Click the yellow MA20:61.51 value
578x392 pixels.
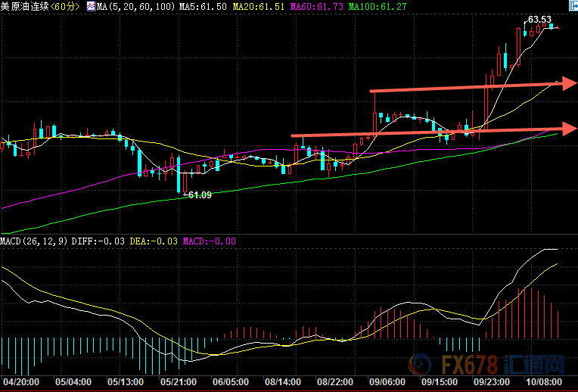point(259,7)
